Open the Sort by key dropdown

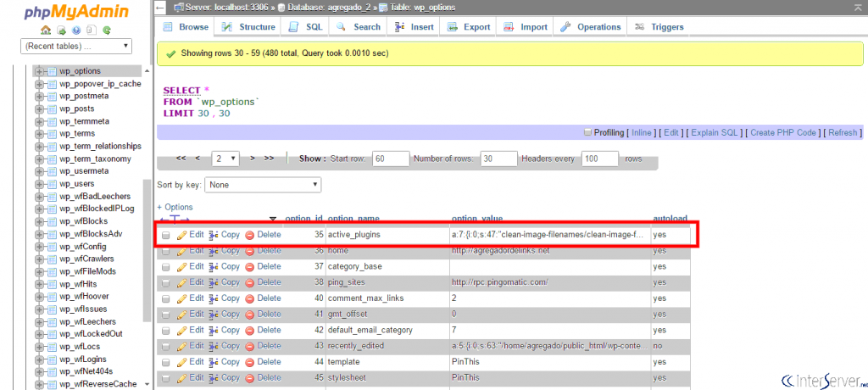(263, 185)
